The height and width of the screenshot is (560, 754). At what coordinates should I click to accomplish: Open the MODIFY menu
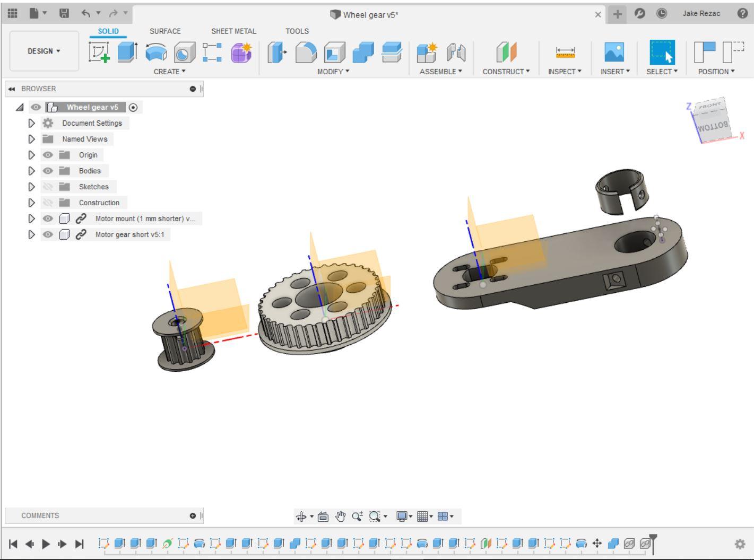pyautogui.click(x=333, y=71)
